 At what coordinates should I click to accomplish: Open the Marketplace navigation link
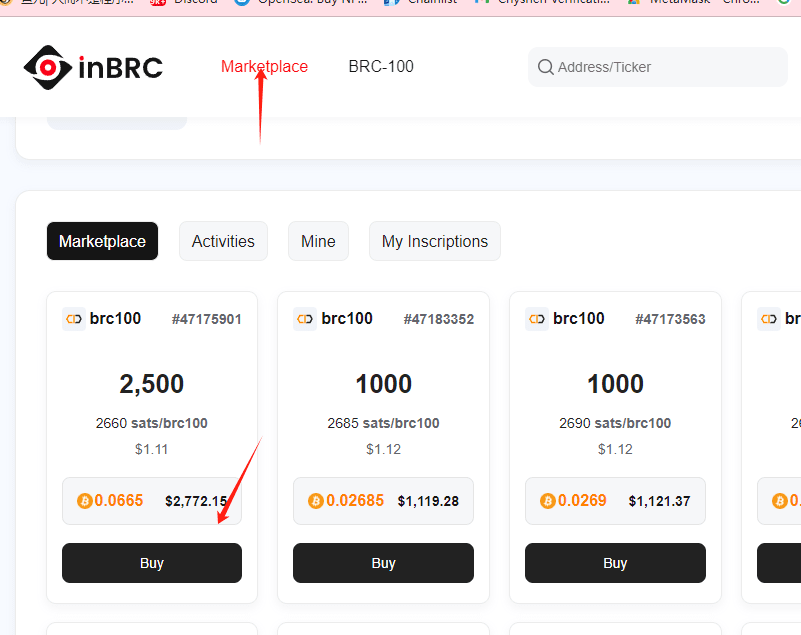click(x=264, y=66)
